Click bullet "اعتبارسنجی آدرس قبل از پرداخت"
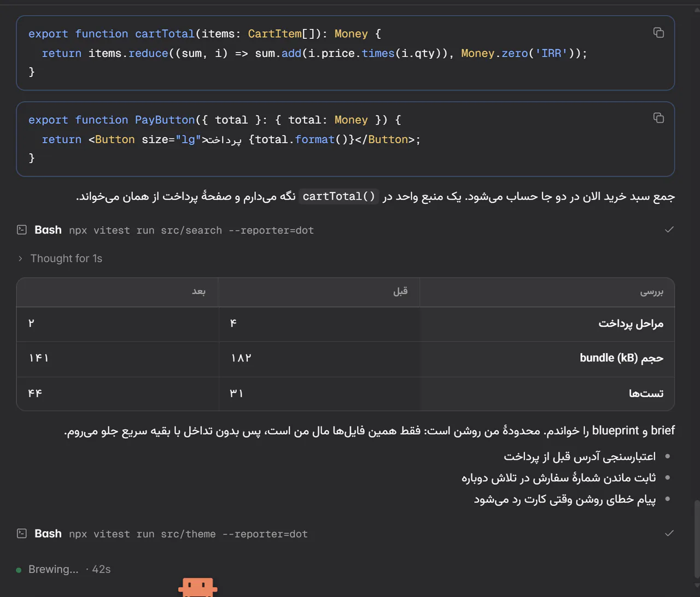 (x=579, y=456)
